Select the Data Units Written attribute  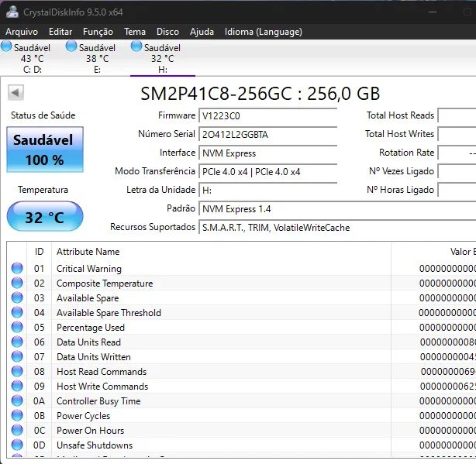tap(94, 357)
